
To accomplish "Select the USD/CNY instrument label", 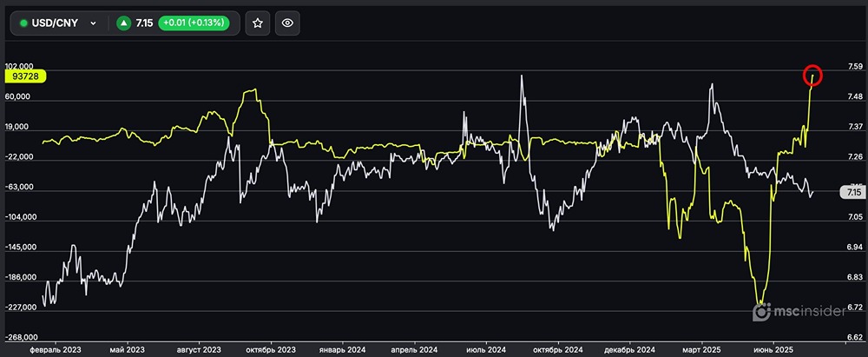I will tap(56, 23).
